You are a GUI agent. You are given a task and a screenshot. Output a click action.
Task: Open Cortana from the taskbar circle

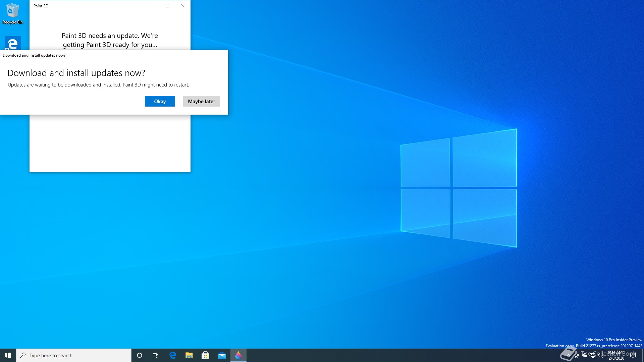click(x=140, y=355)
